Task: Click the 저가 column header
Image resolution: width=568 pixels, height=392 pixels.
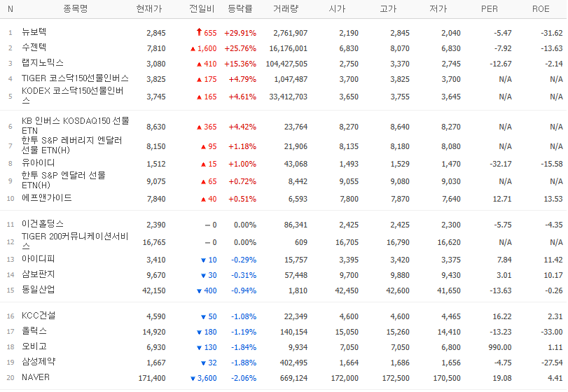Action: (x=438, y=8)
